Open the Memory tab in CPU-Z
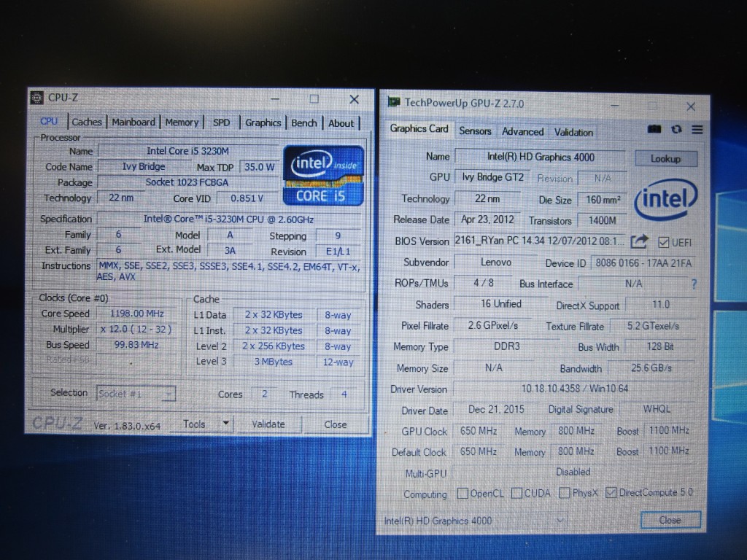This screenshot has width=747, height=560. [x=182, y=122]
